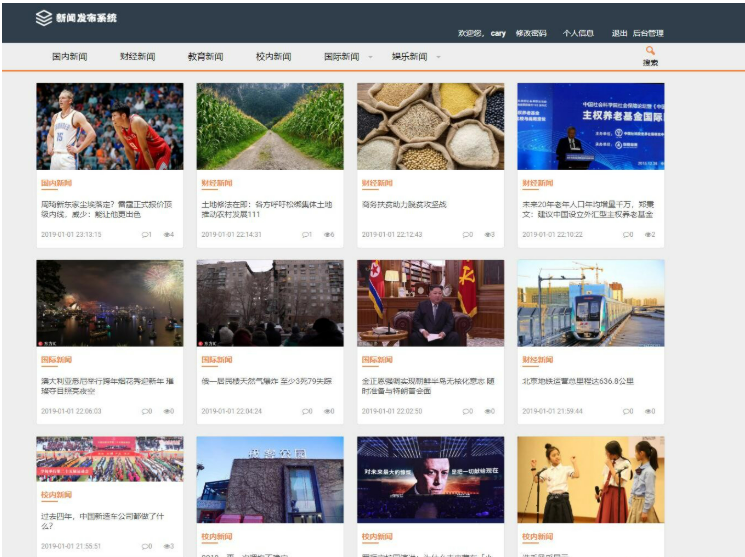Click comment icon on the 21:59:44 article
This screenshot has width=745, height=557.
[x=626, y=411]
